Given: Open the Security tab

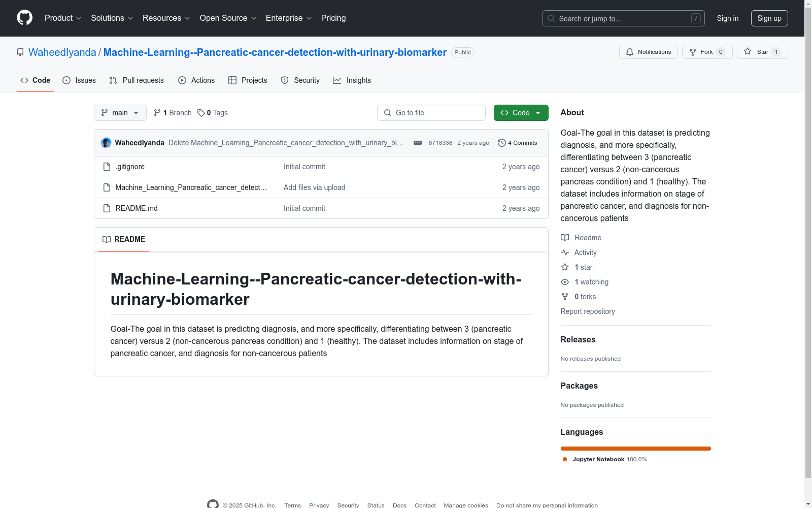Looking at the screenshot, I should [x=300, y=80].
